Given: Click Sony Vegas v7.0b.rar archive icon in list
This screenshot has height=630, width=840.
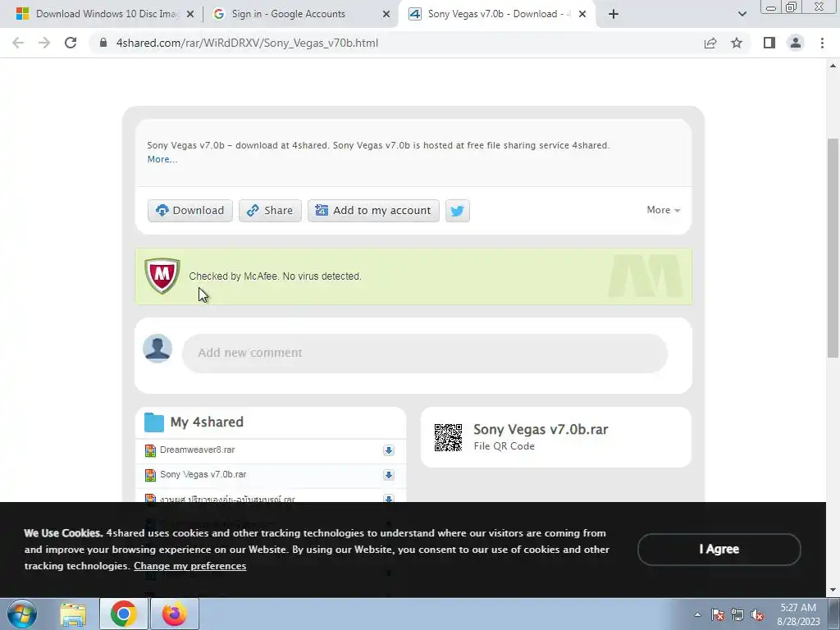Looking at the screenshot, I should (x=151, y=475).
